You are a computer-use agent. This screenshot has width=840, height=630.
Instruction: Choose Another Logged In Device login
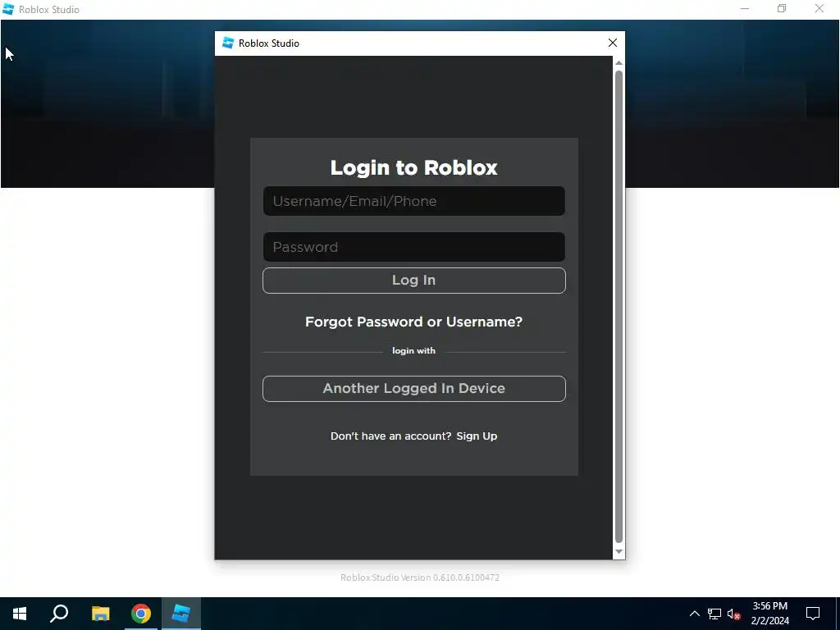click(413, 388)
